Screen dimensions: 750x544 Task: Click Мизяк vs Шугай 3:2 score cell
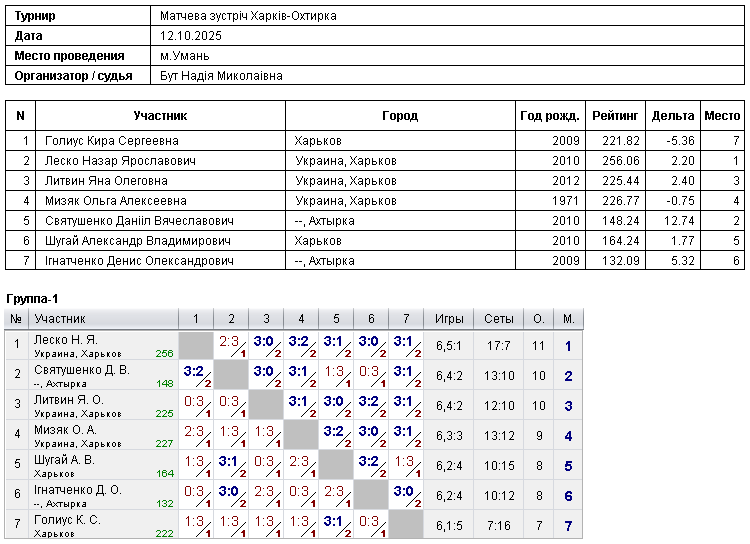click(336, 435)
